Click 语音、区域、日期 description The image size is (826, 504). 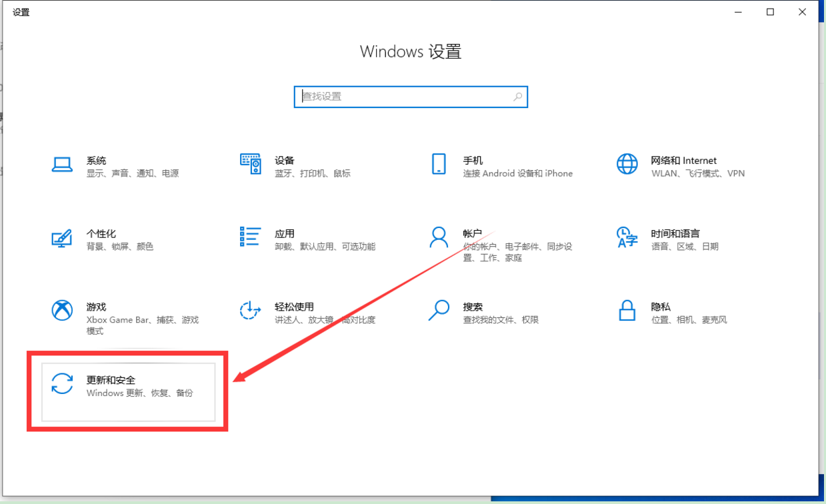point(685,247)
